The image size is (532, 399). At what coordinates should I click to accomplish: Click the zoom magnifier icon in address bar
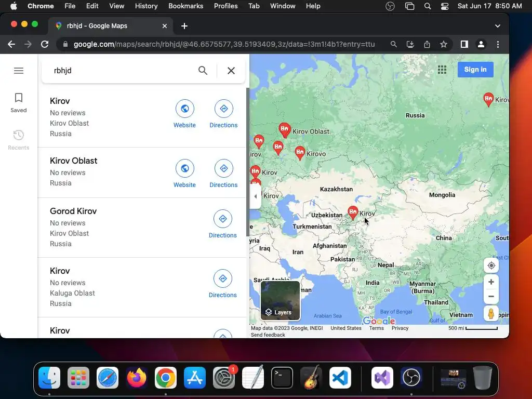[x=394, y=45]
